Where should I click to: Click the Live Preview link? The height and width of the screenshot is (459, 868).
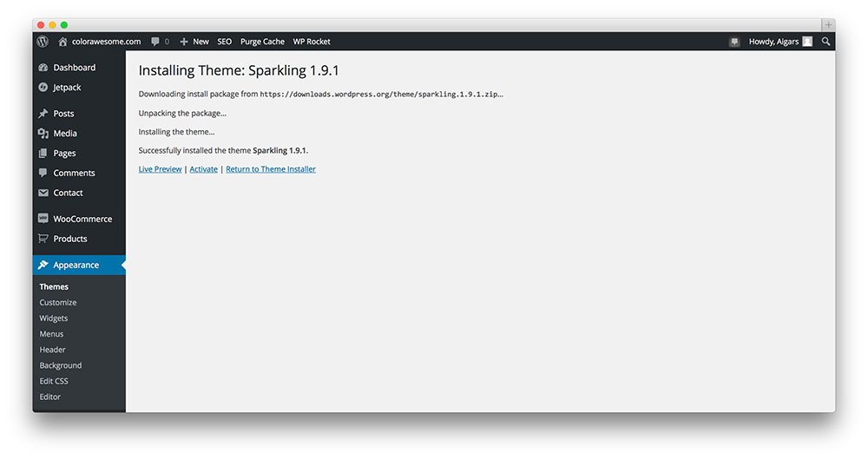pyautogui.click(x=160, y=169)
